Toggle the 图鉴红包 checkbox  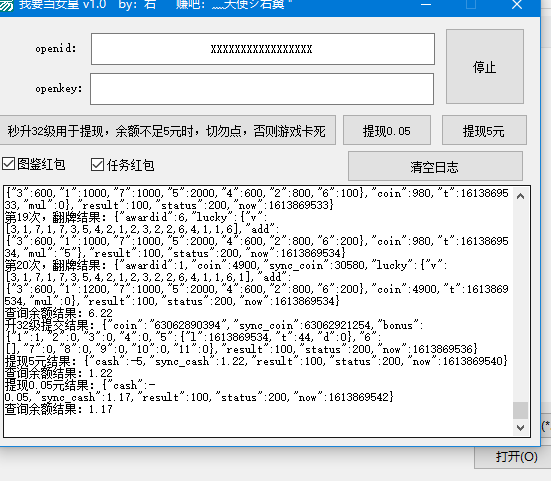(x=8, y=164)
